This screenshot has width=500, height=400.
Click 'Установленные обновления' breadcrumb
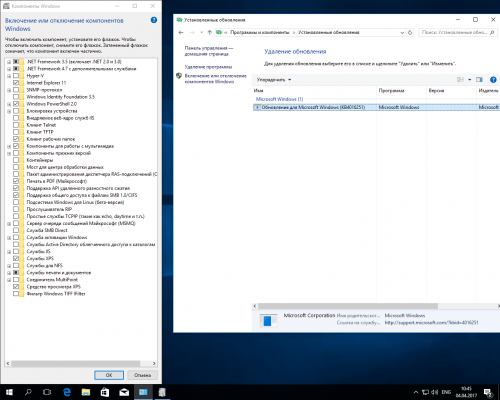[329, 32]
